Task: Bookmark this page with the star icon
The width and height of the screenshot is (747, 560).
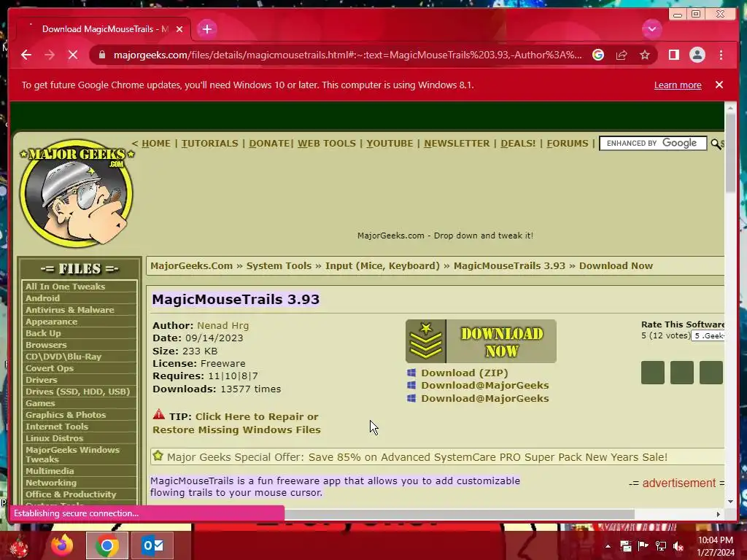Action: (645, 55)
